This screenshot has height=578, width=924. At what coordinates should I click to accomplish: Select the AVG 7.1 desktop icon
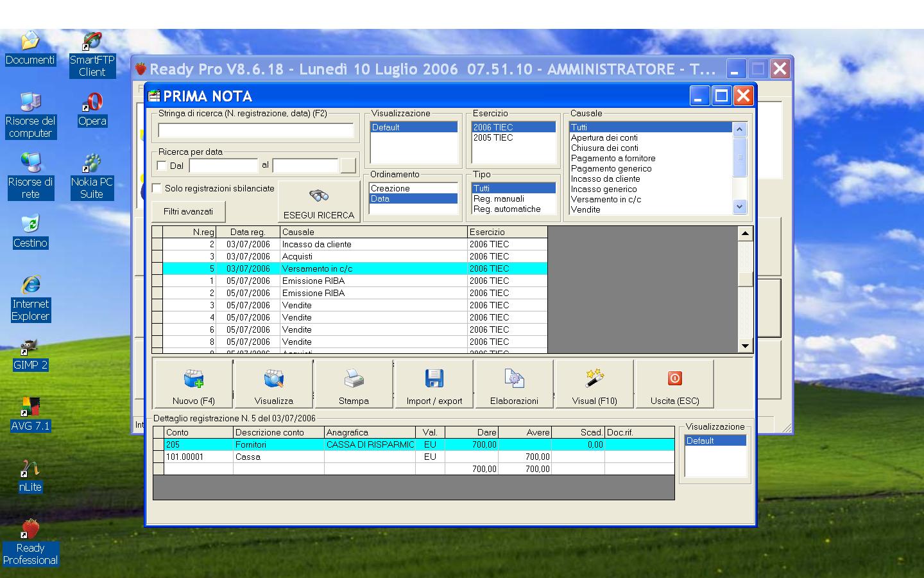pos(30,415)
